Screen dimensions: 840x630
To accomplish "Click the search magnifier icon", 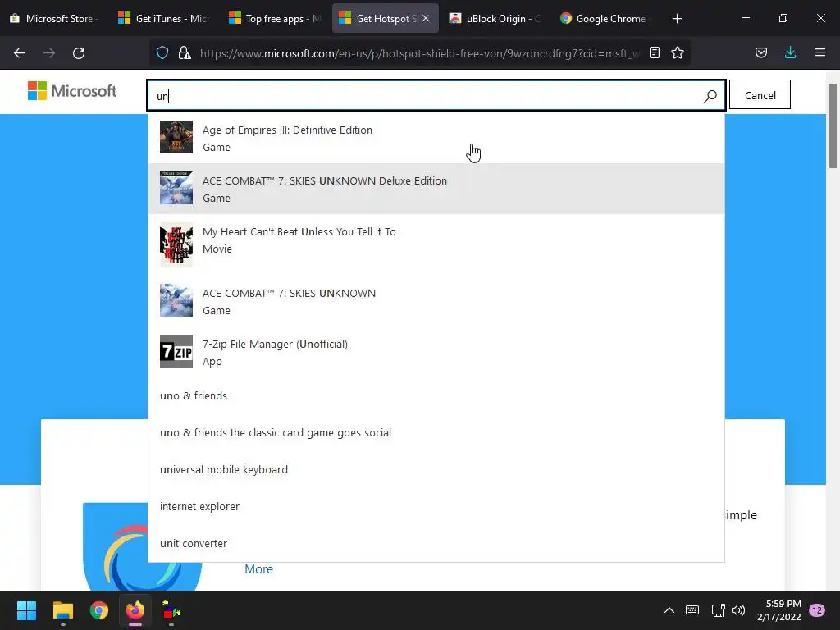I will (710, 96).
